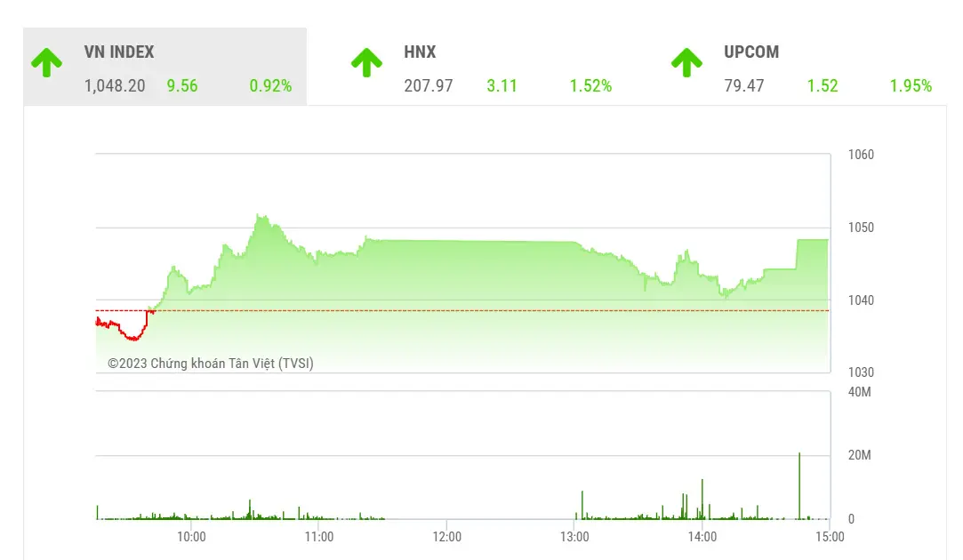Click the green up arrow beside VN INDEX
The width and height of the screenshot is (963, 560).
tap(46, 63)
